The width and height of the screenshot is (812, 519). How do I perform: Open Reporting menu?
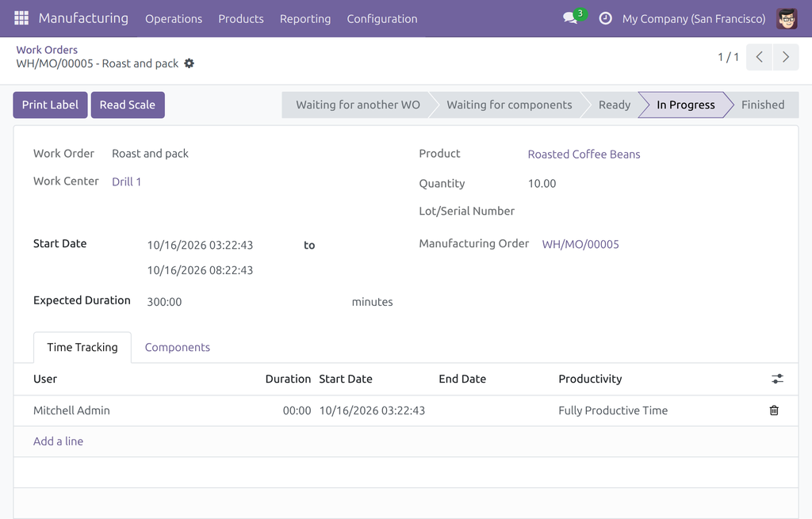click(x=305, y=19)
